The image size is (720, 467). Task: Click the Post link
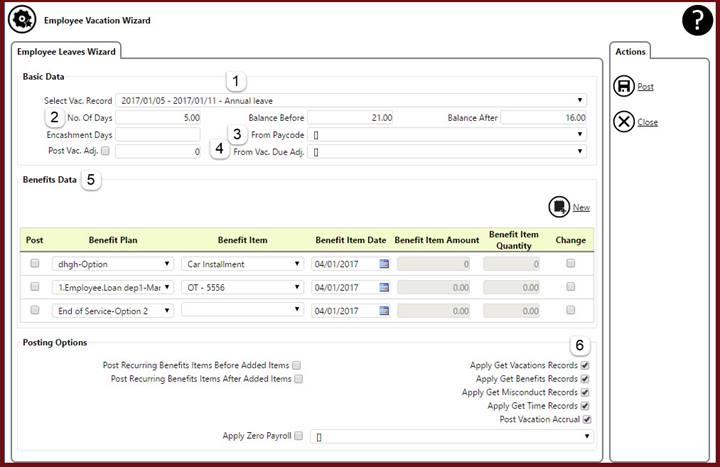(645, 87)
